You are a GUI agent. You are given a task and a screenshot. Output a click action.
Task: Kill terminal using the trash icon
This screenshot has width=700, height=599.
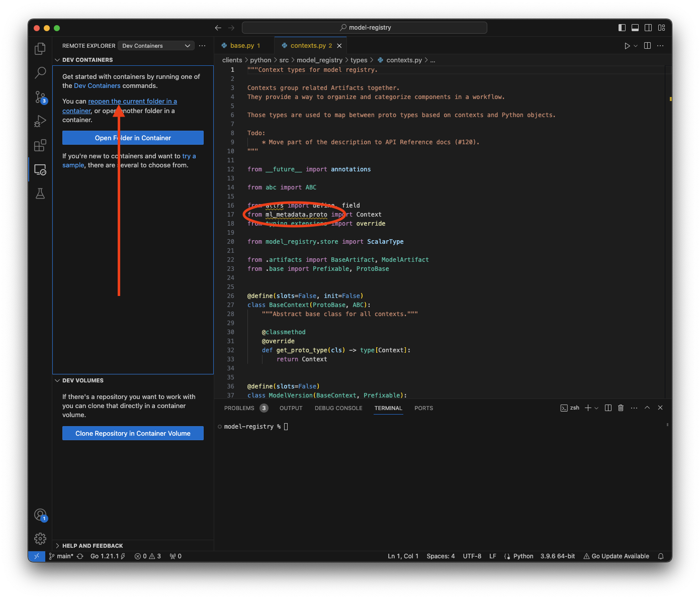(621, 408)
